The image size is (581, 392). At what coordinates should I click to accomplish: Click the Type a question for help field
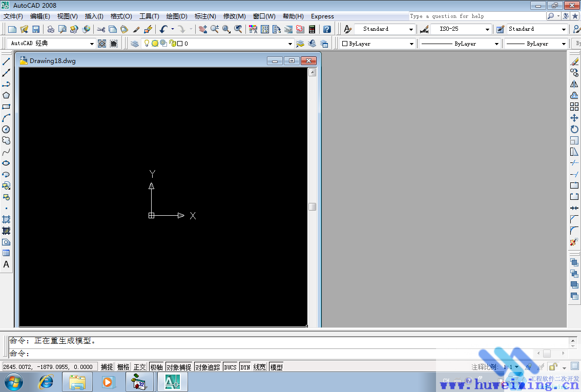point(478,16)
